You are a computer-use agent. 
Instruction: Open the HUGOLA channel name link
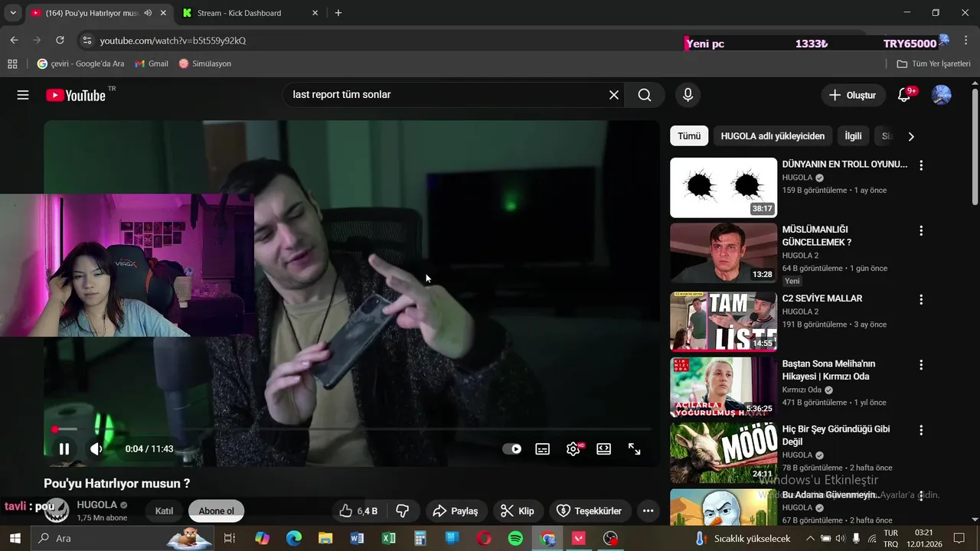[x=97, y=505]
